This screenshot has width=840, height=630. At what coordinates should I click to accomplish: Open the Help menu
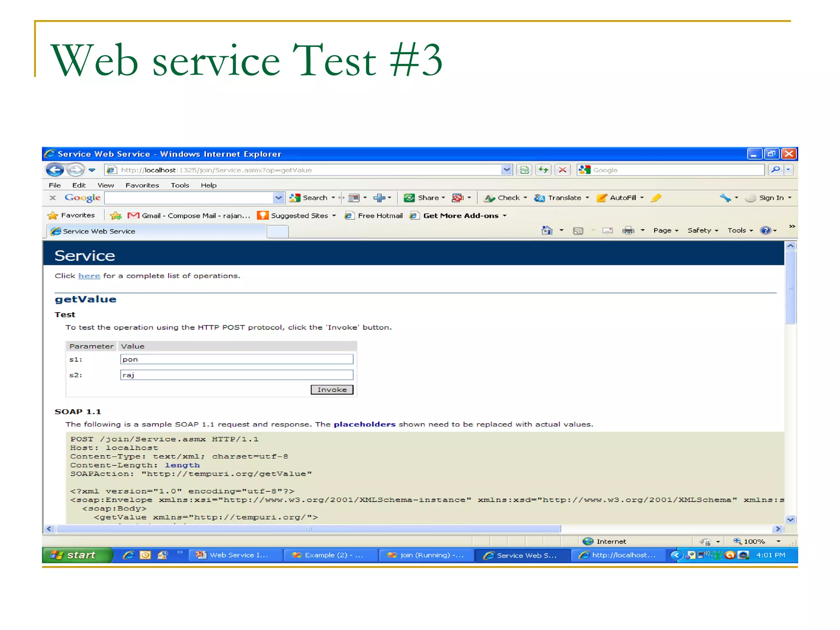tap(209, 185)
